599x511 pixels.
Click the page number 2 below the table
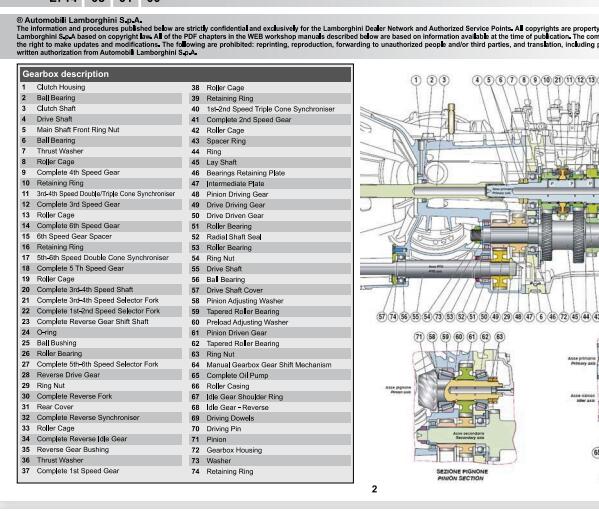374,490
